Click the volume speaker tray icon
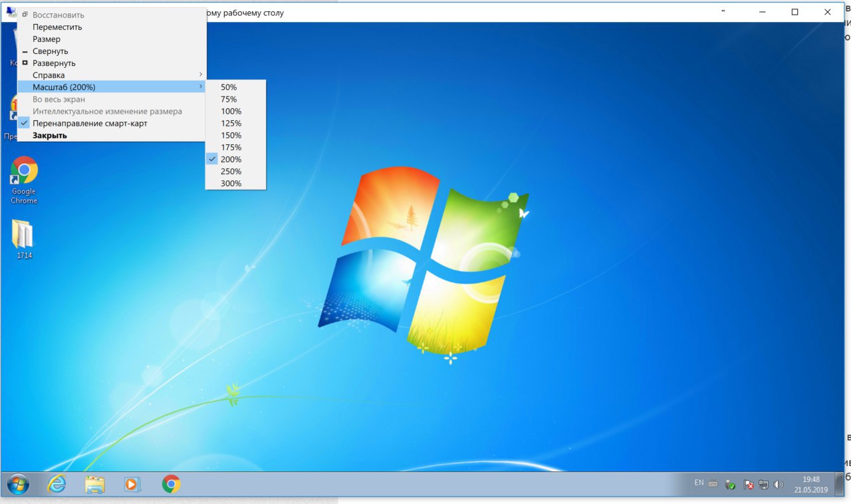851x504 pixels. pyautogui.click(x=779, y=485)
